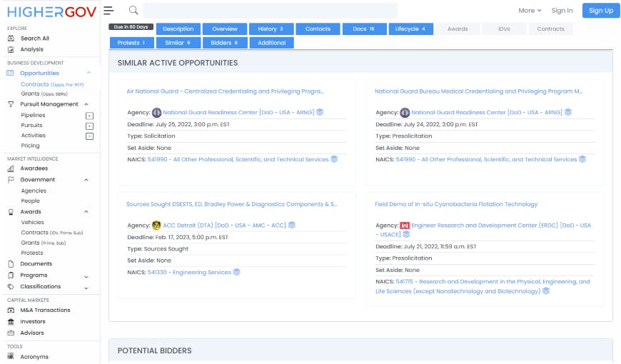Open People under Government
621x364 pixels.
(x=31, y=201)
